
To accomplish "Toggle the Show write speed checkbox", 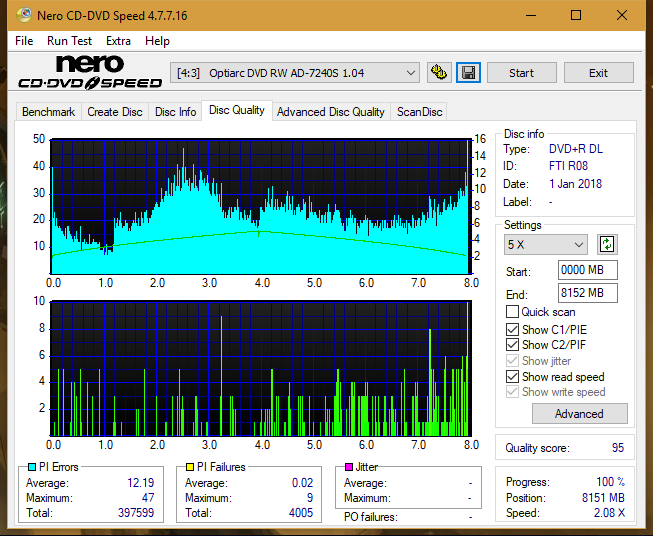I will 512,392.
